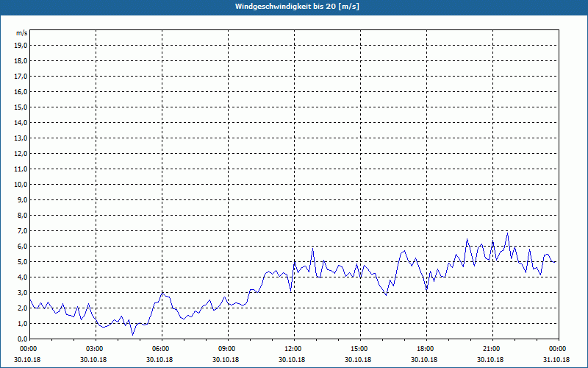
Task: Click the 18:00 time axis label
Action: (425, 349)
